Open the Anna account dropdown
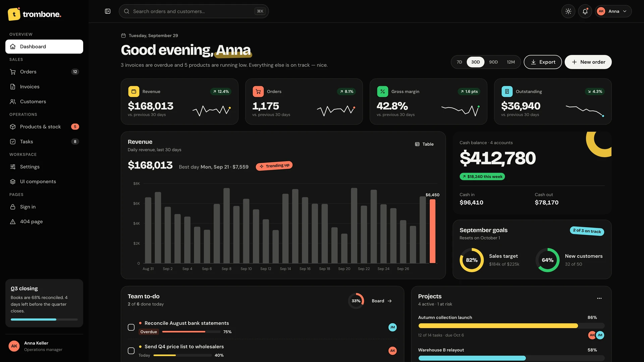 pyautogui.click(x=613, y=11)
